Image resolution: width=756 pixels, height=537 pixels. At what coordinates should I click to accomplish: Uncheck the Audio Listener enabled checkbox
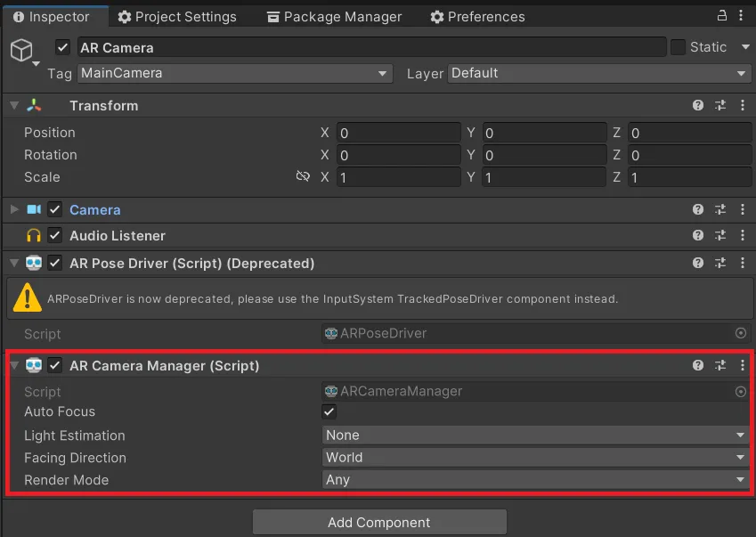tap(55, 236)
